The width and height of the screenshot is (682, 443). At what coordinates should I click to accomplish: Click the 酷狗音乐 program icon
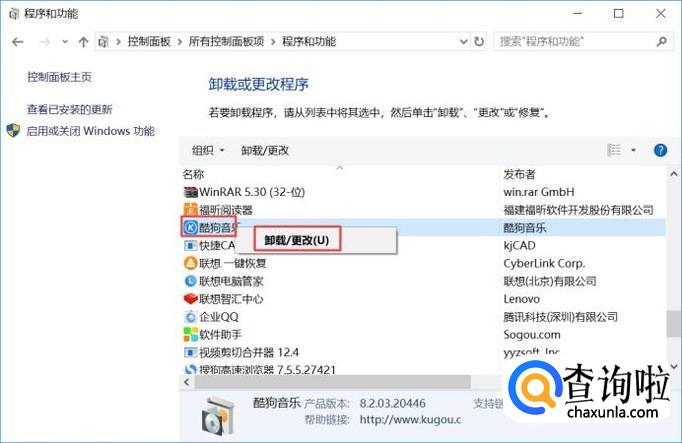click(190, 228)
